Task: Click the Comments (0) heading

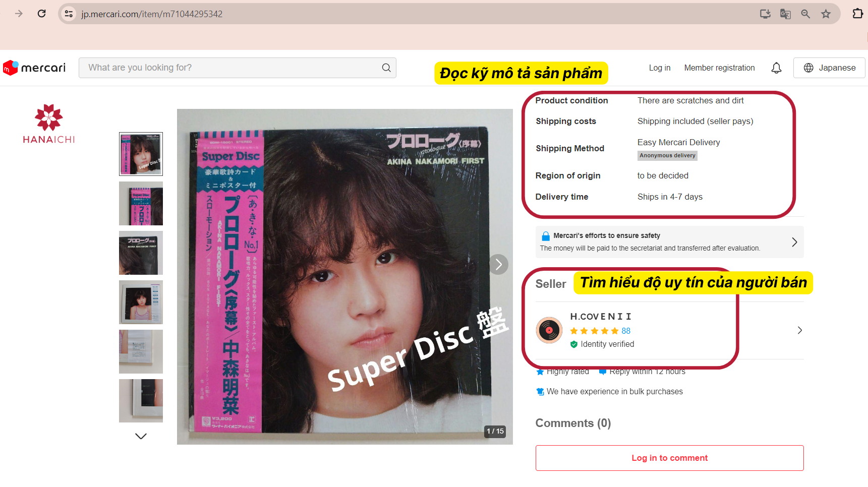Action: [573, 423]
